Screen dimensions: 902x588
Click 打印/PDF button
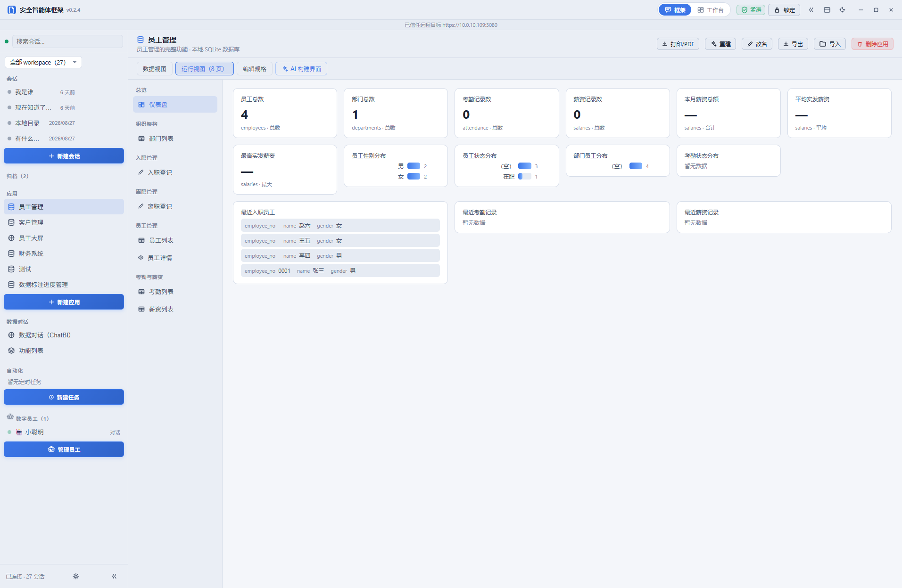click(678, 44)
